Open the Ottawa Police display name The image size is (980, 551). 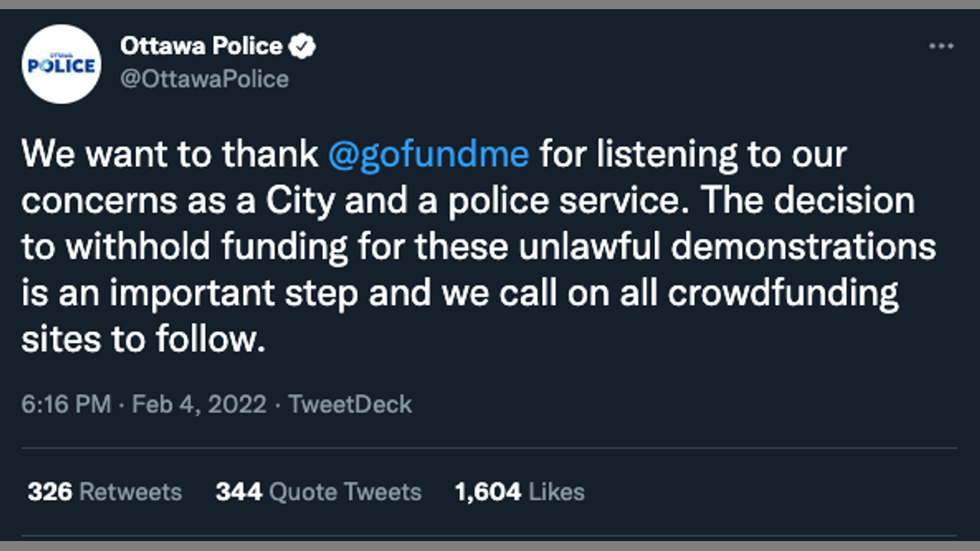click(x=201, y=47)
